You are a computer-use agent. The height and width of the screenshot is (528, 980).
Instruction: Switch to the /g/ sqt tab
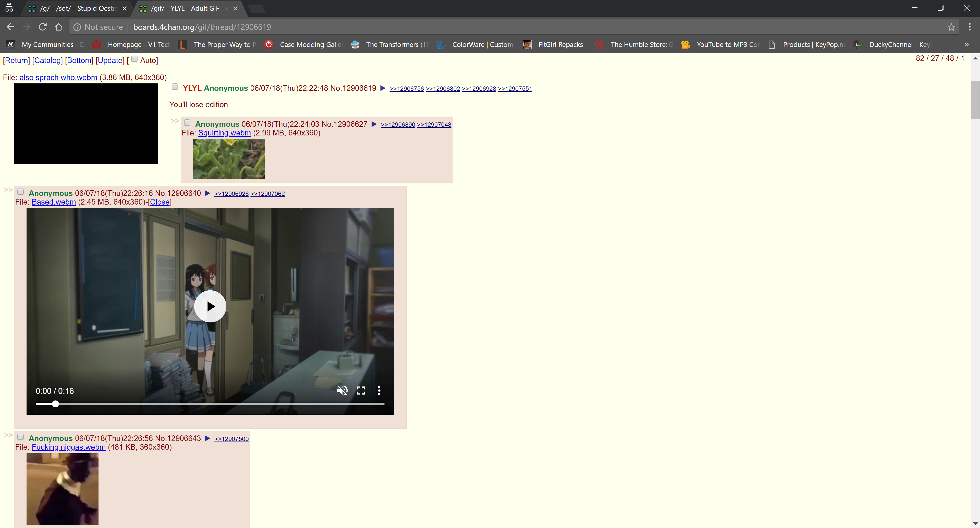76,8
